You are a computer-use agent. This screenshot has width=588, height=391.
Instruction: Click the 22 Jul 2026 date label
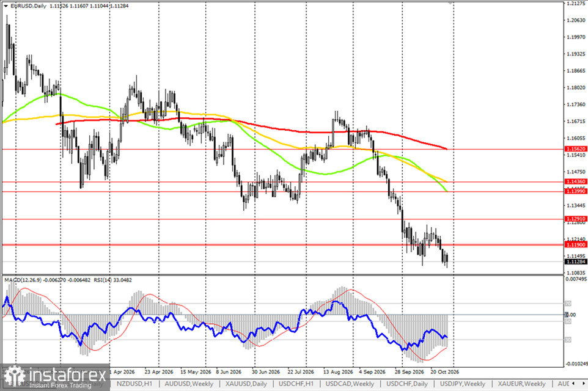(x=301, y=372)
